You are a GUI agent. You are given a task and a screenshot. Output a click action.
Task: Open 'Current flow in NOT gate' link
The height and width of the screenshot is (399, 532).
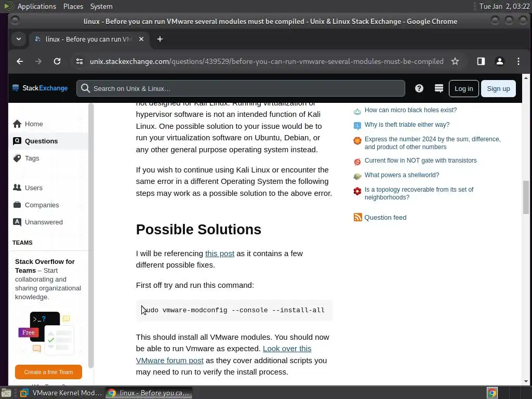(420, 161)
